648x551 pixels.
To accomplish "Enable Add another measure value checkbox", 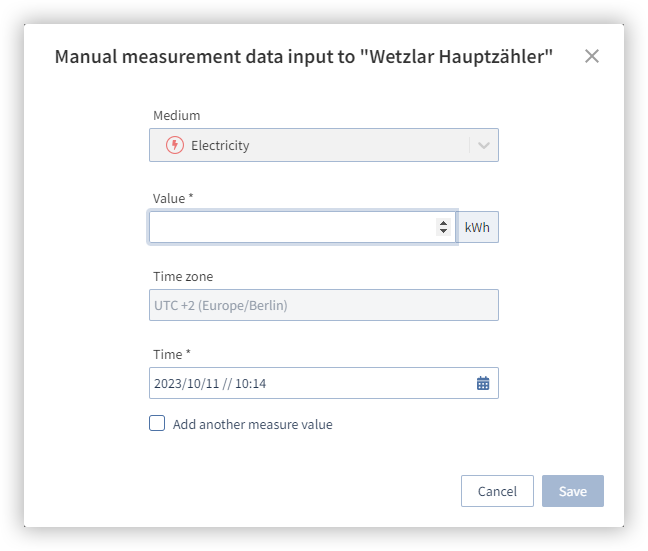I will tap(157, 424).
